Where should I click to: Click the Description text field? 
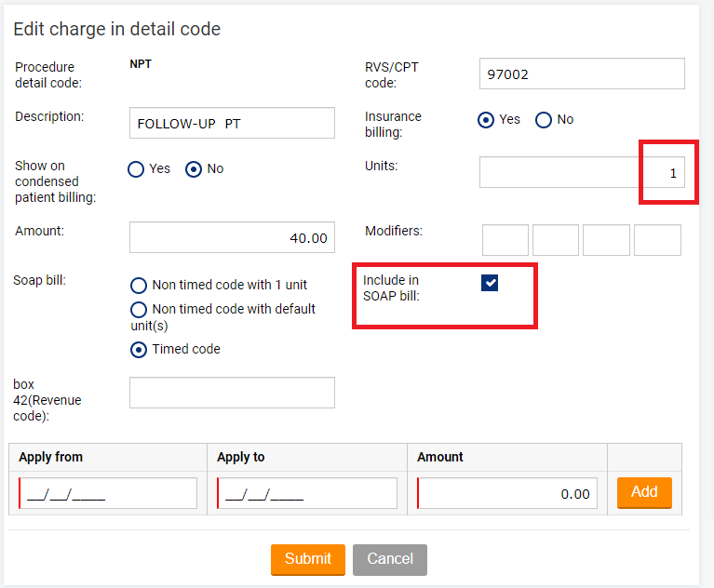click(x=232, y=123)
